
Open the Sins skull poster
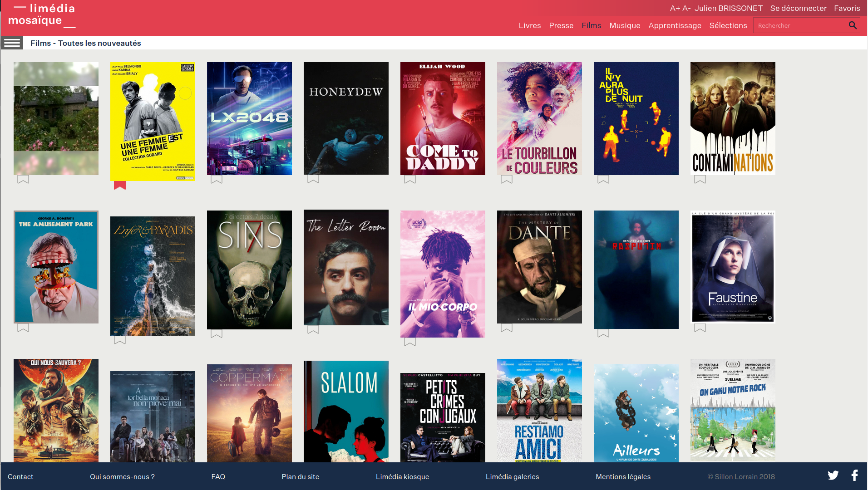coord(249,270)
